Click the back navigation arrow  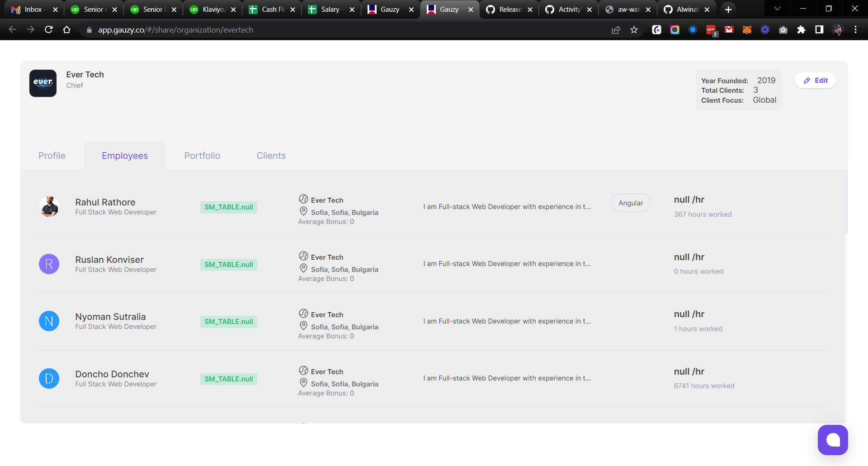coord(12,29)
